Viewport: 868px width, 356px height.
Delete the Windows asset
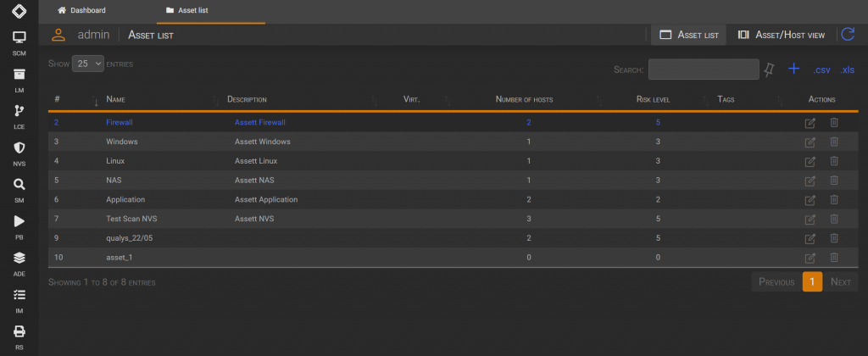tap(834, 142)
